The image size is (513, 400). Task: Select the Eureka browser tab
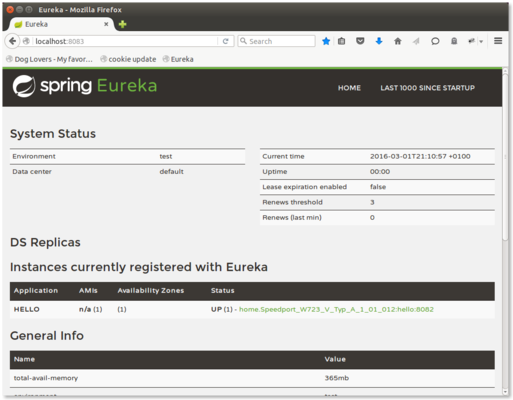[x=62, y=24]
